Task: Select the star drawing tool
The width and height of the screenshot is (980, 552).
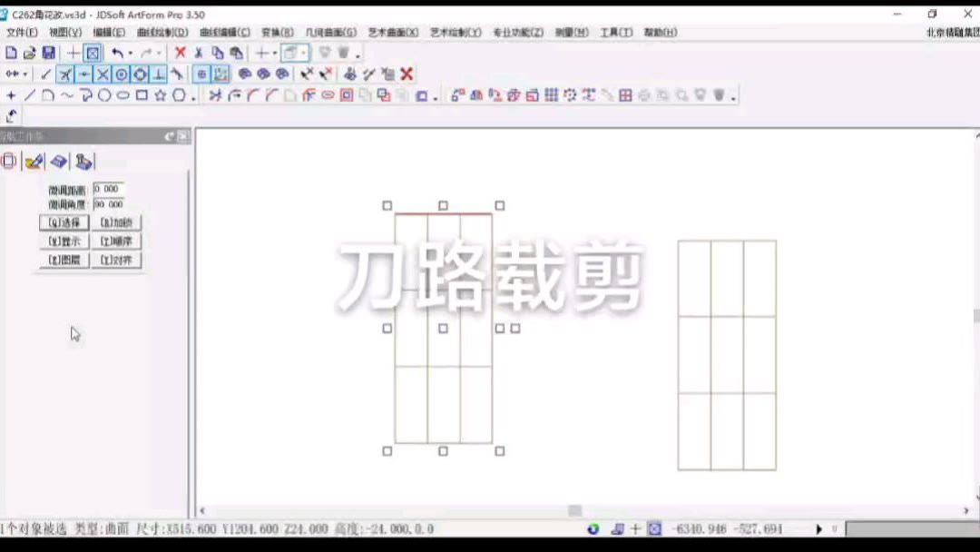Action: pos(162,94)
